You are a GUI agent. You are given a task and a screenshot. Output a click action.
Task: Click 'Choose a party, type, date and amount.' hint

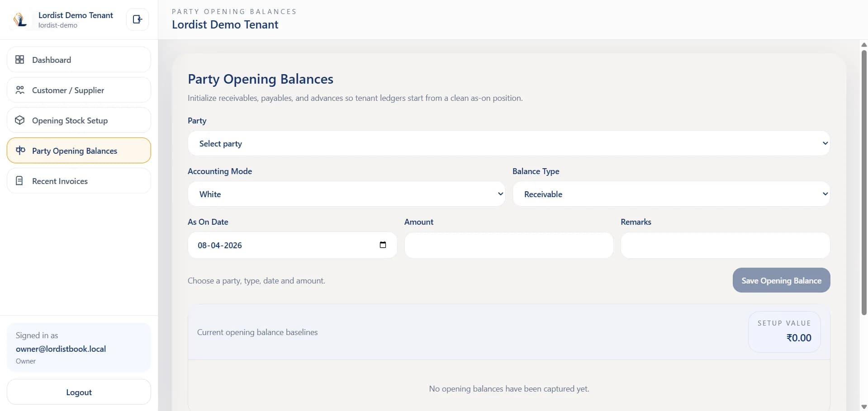tap(256, 280)
